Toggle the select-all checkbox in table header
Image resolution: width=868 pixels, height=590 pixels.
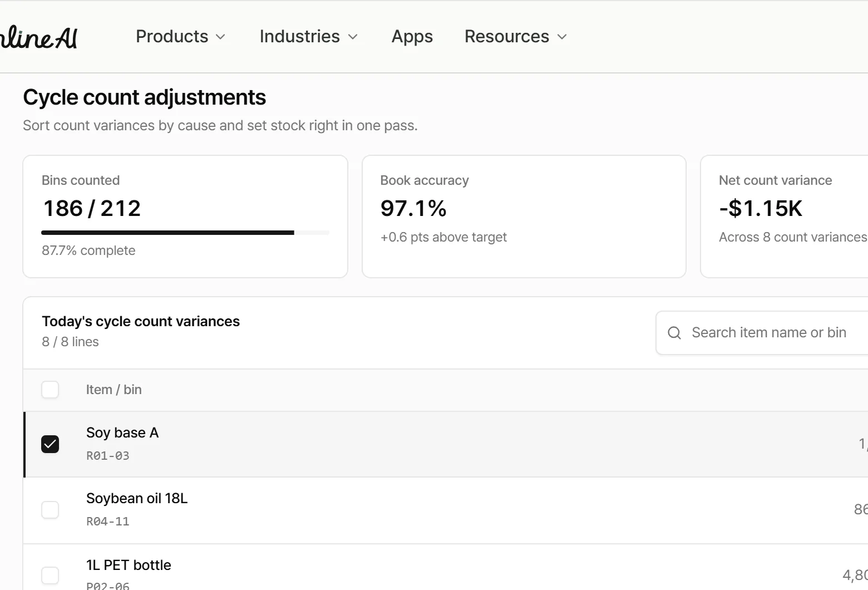pos(50,390)
